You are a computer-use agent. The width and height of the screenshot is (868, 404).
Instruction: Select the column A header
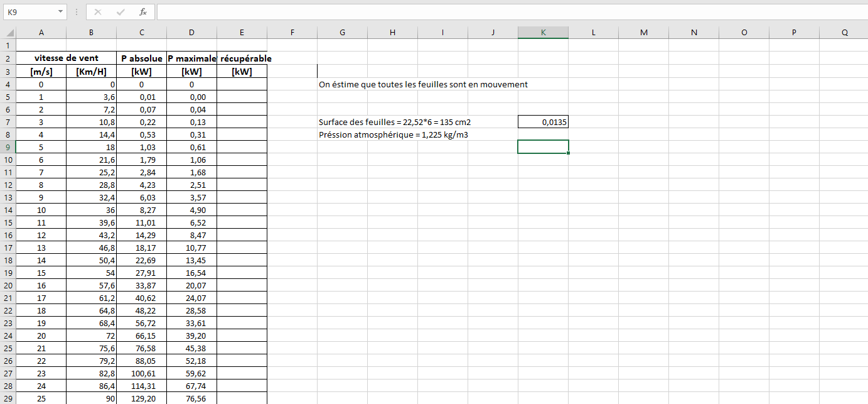[x=41, y=33]
